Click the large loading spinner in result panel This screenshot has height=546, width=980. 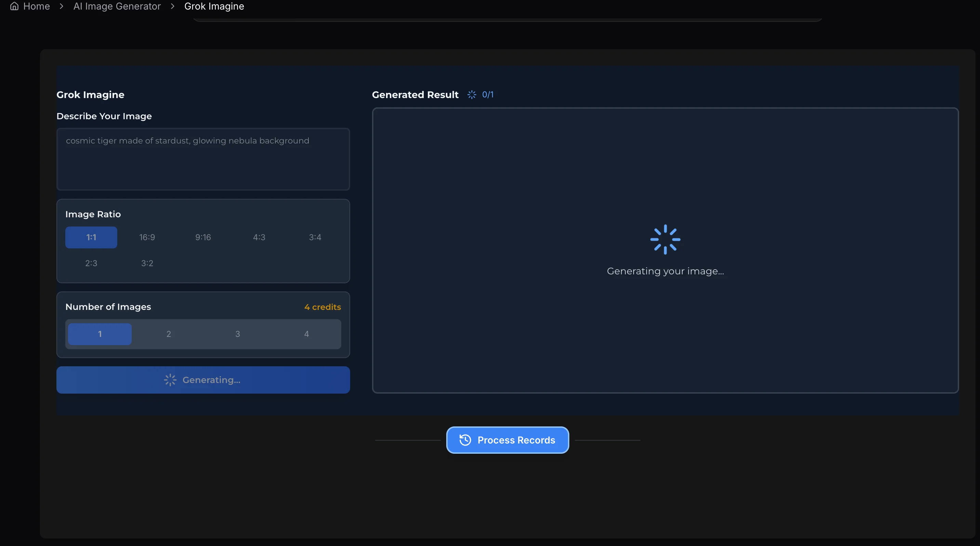click(x=665, y=239)
